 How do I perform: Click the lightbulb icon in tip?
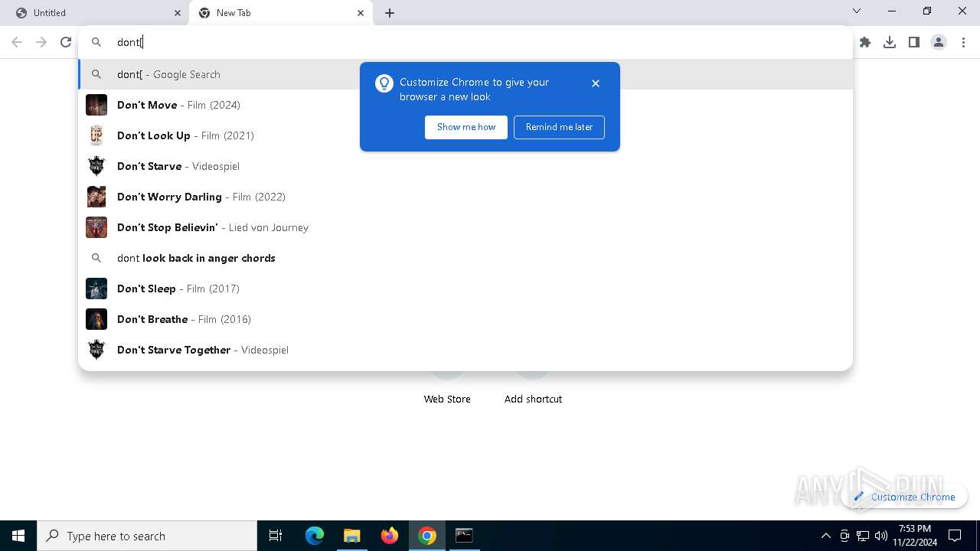pyautogui.click(x=384, y=83)
